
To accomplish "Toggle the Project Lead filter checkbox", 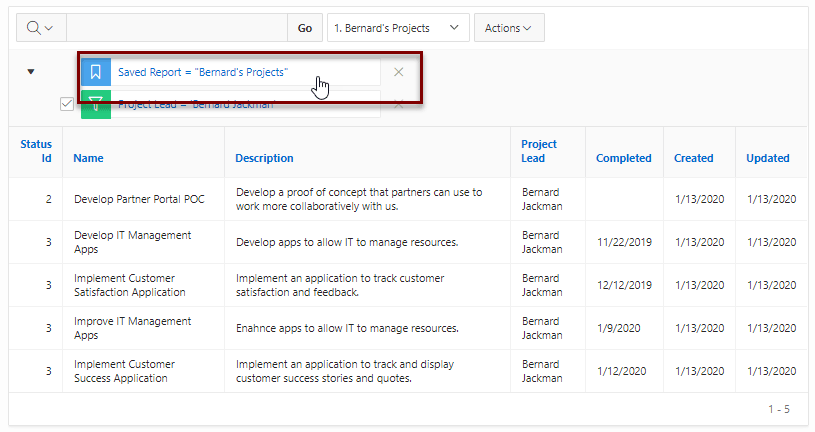I will 67,104.
